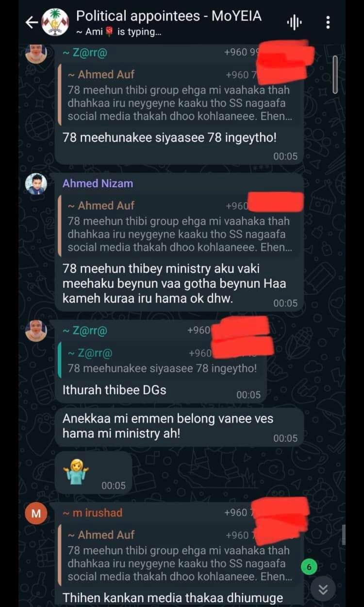Tap the Ahmed Nizam sender name

coord(98,183)
